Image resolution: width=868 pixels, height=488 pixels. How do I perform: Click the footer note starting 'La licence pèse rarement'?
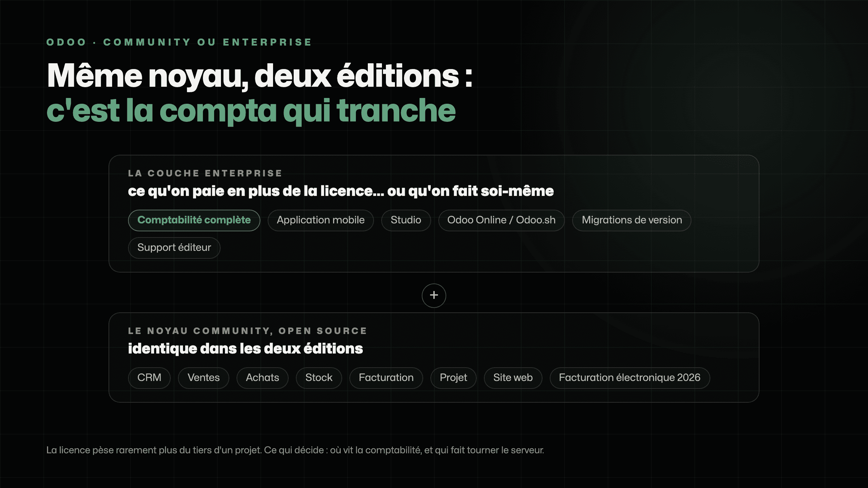(x=295, y=450)
